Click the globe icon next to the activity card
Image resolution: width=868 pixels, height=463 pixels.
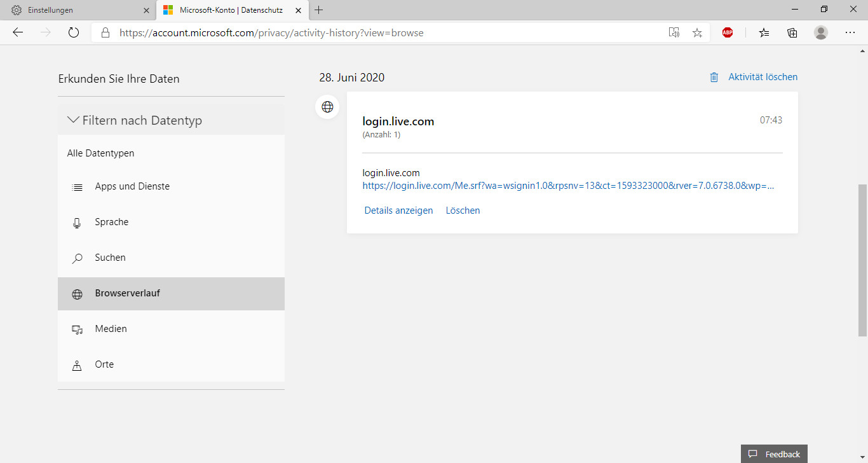(x=327, y=107)
